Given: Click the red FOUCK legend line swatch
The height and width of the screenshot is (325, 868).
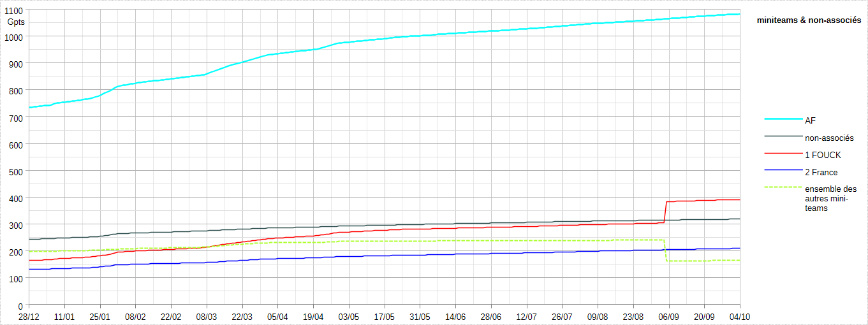Looking at the screenshot, I should coord(783,154).
